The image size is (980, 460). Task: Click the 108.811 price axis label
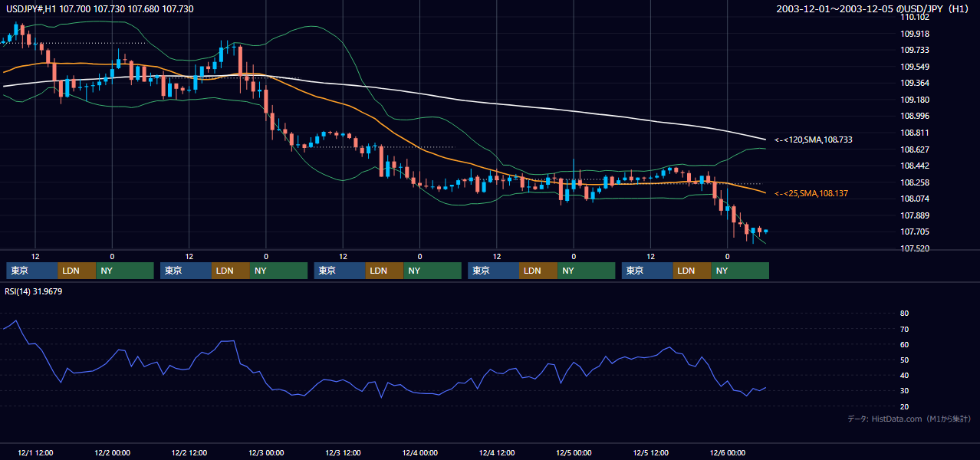[x=914, y=133]
